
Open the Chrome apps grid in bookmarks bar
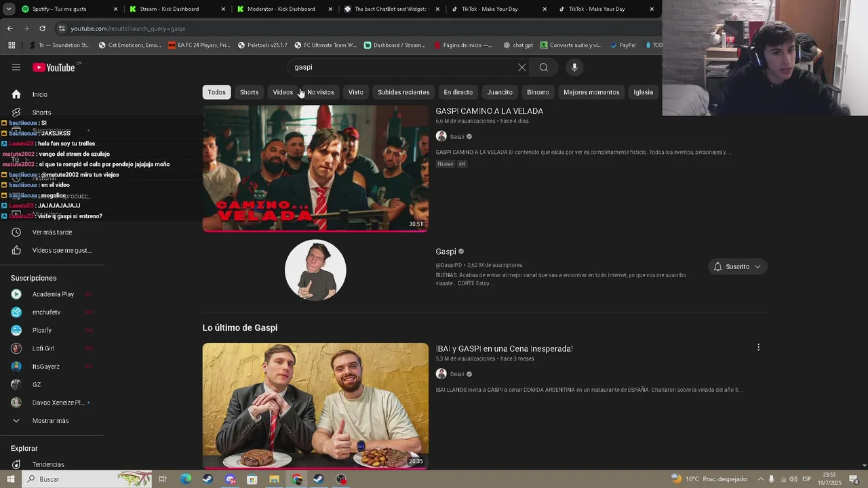tap(12, 45)
